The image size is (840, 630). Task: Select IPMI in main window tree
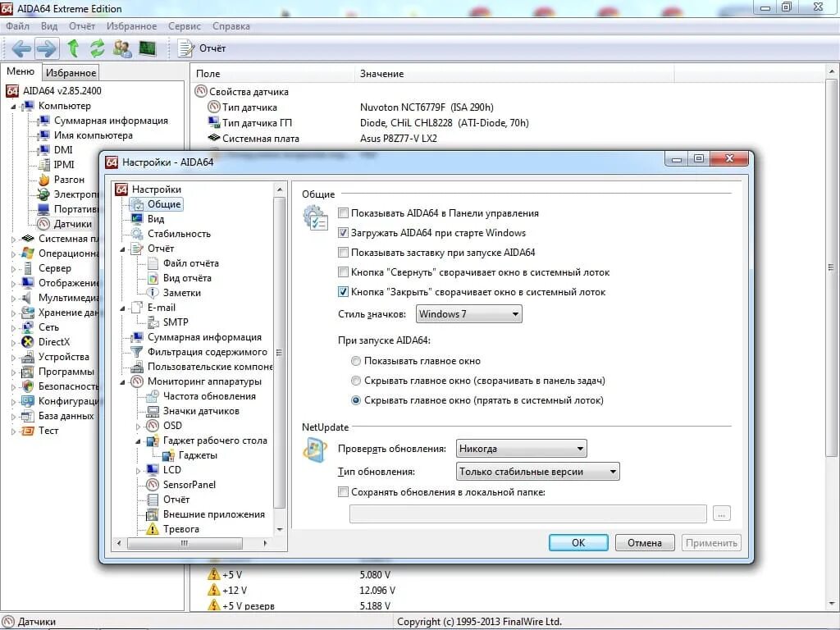(x=64, y=164)
